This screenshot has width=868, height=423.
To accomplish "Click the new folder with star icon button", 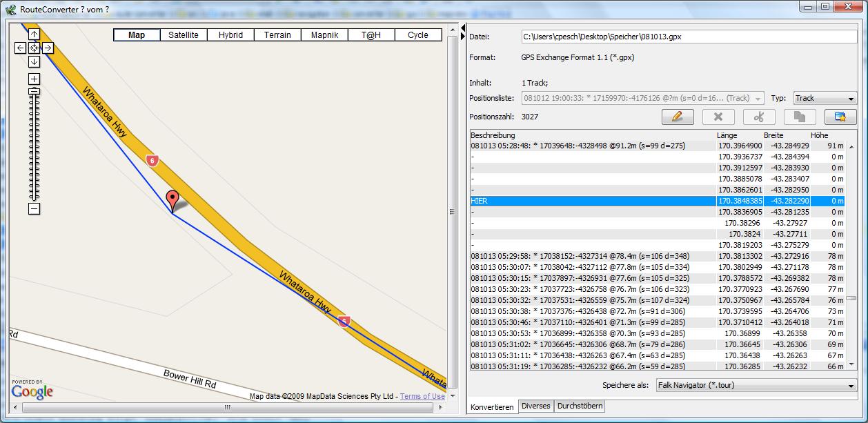I will coord(840,117).
